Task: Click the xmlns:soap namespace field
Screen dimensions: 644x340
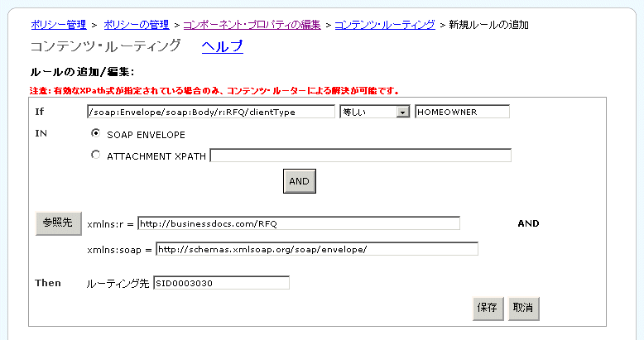Action: pos(317,249)
